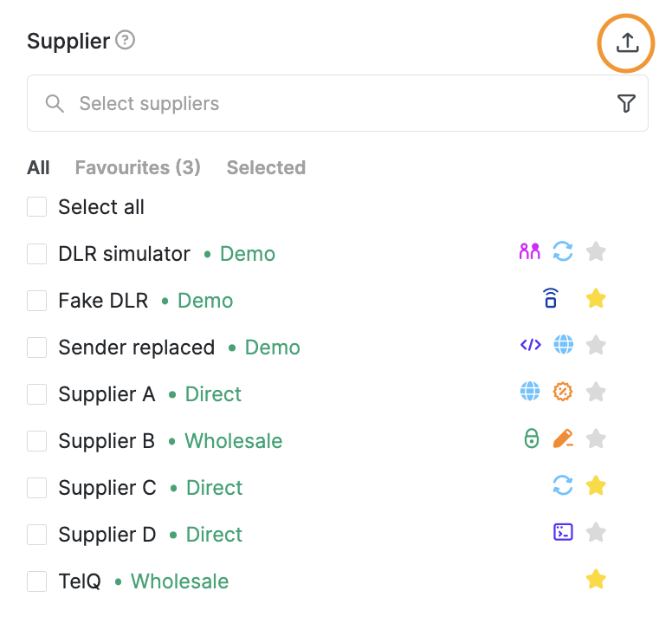Focus the Select suppliers search field
The width and height of the screenshot is (672, 643).
[x=338, y=103]
